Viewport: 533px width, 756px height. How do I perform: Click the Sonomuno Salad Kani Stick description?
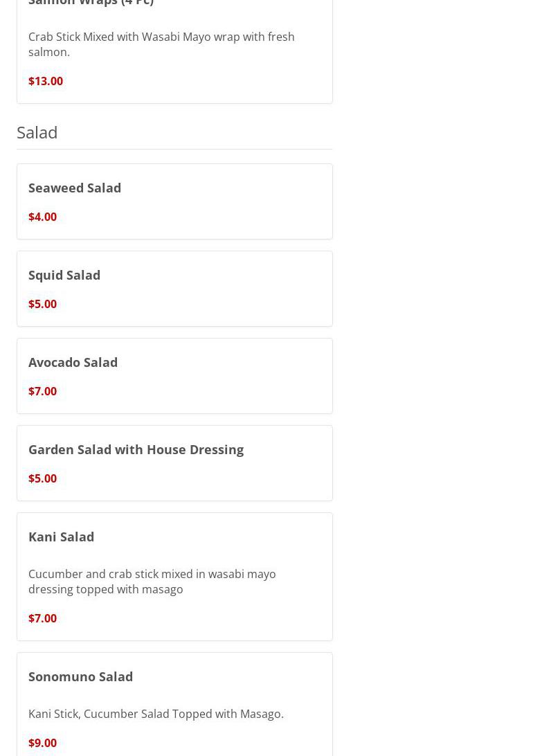point(156,714)
